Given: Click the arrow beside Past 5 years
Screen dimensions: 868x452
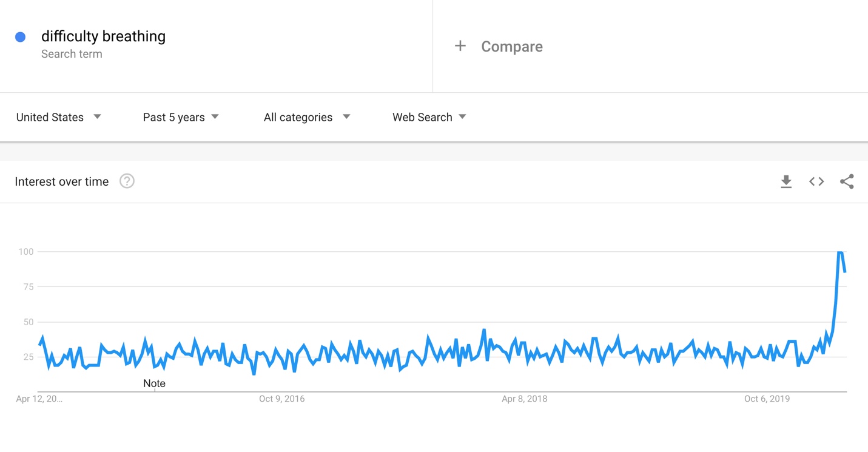Looking at the screenshot, I should (x=215, y=116).
